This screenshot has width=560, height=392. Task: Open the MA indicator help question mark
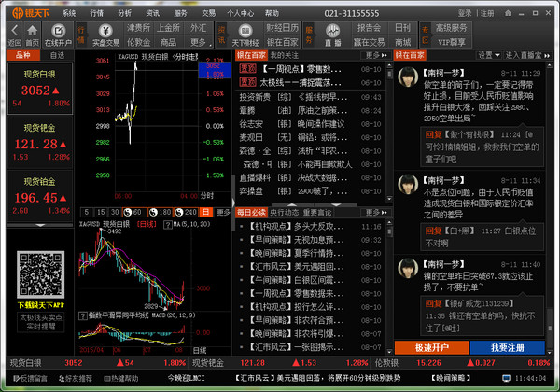(167, 225)
